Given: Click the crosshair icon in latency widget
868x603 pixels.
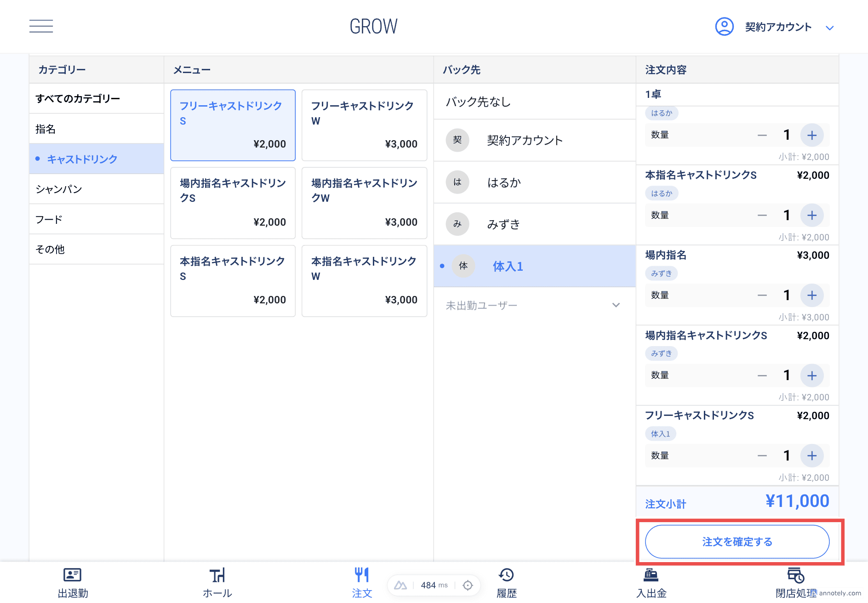Looking at the screenshot, I should point(468,585).
